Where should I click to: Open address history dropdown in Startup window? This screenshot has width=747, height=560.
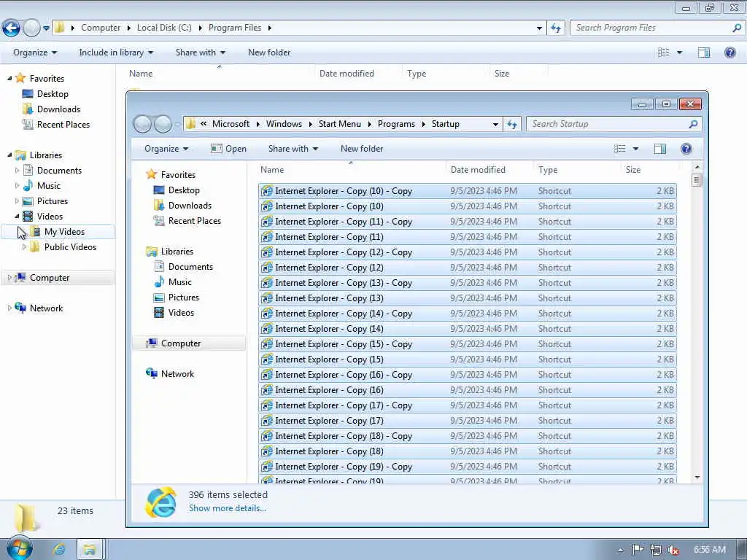(495, 124)
